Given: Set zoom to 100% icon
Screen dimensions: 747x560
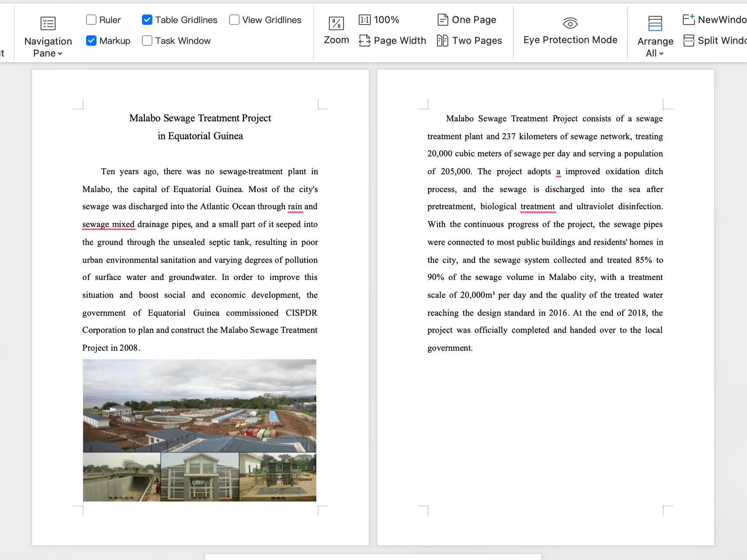Looking at the screenshot, I should (x=364, y=20).
